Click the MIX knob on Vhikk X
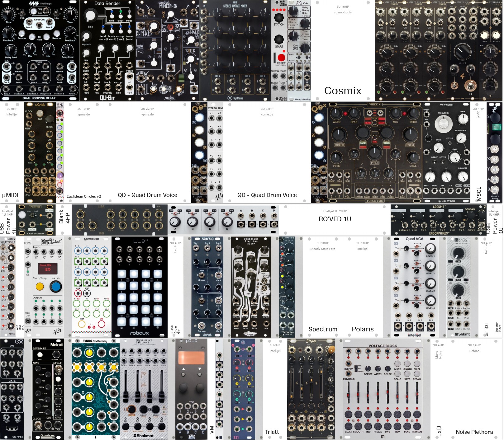504x440 pixels. click(395, 114)
